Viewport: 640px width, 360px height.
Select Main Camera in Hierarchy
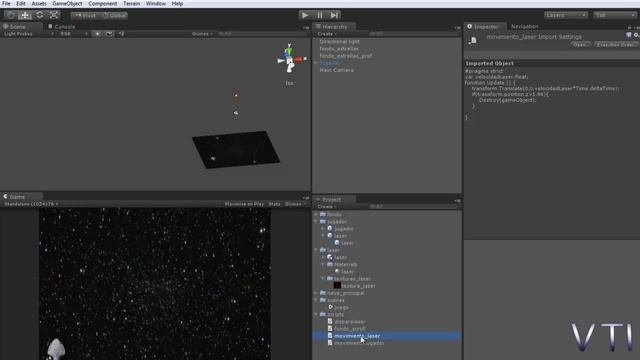[336, 70]
